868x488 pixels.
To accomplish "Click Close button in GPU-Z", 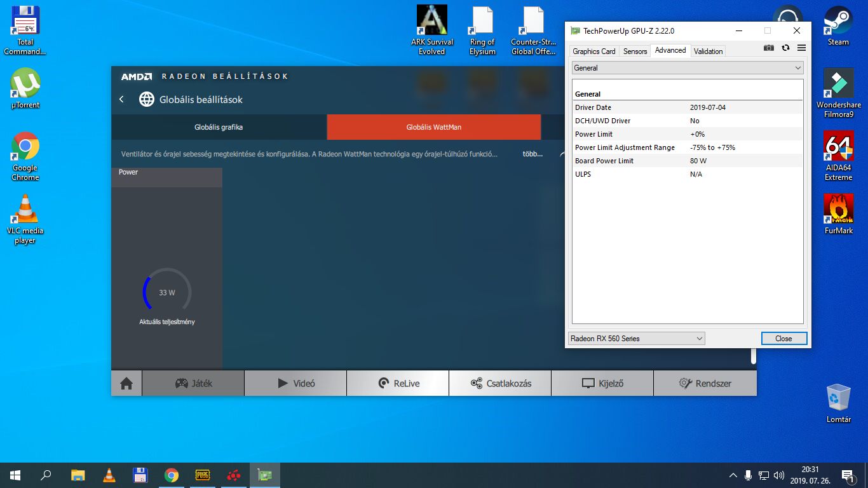I will (x=783, y=338).
